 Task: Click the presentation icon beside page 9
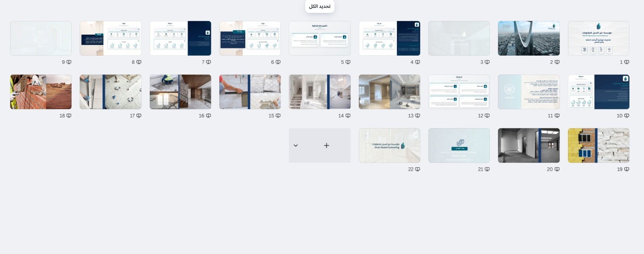tap(69, 62)
